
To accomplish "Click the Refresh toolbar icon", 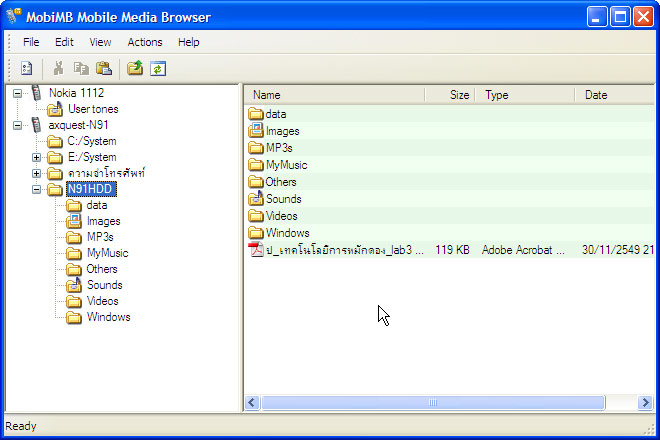I will click(x=158, y=69).
